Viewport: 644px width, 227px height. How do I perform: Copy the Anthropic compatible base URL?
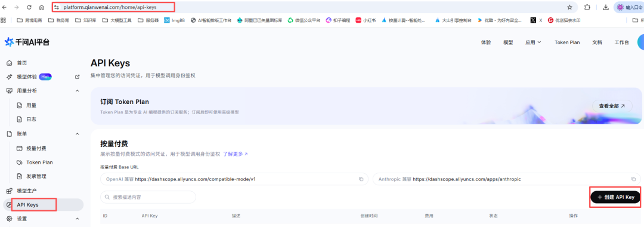[633, 179]
